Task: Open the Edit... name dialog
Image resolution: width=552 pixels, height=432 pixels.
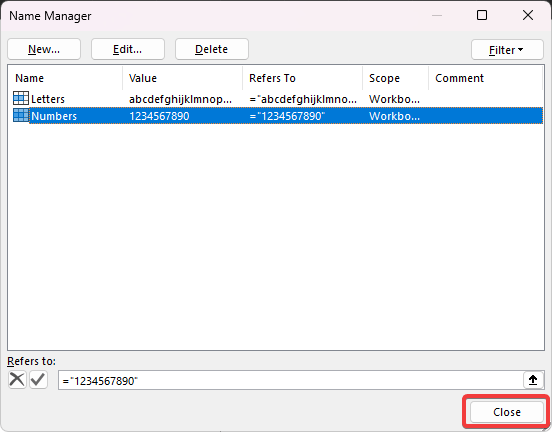Action: (127, 49)
